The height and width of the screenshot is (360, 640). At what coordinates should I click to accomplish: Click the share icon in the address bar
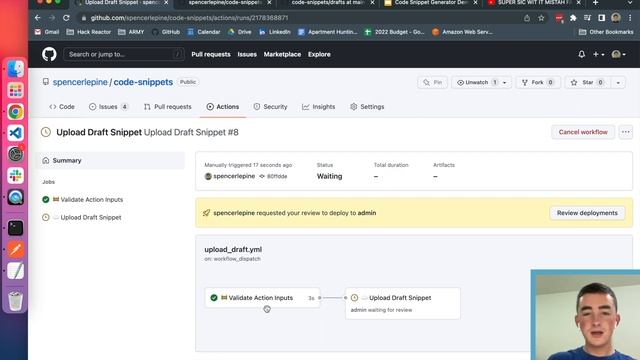(527, 18)
